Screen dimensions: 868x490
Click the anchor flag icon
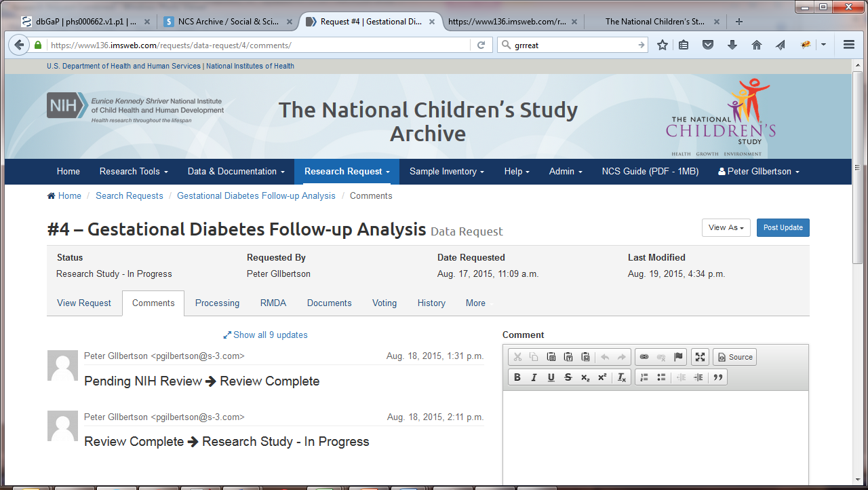678,357
